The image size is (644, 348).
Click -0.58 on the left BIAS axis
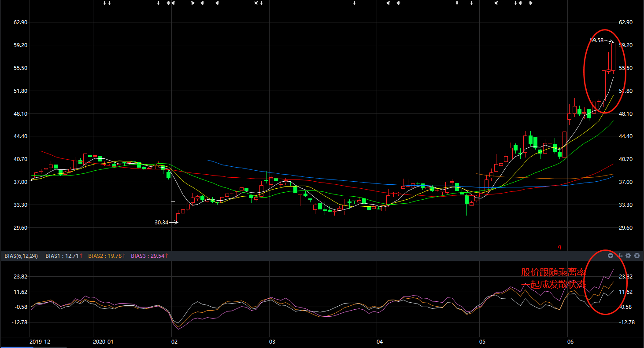point(21,307)
